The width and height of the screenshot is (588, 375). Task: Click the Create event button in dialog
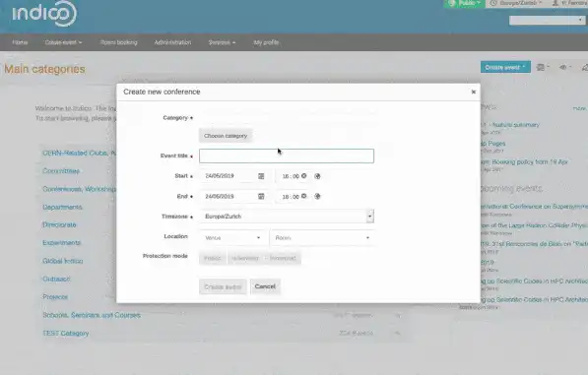(223, 287)
